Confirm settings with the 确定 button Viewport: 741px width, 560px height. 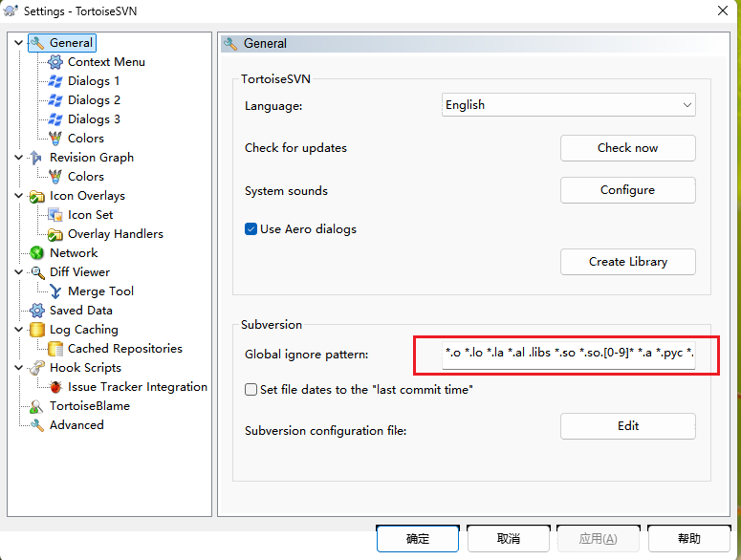[x=417, y=538]
